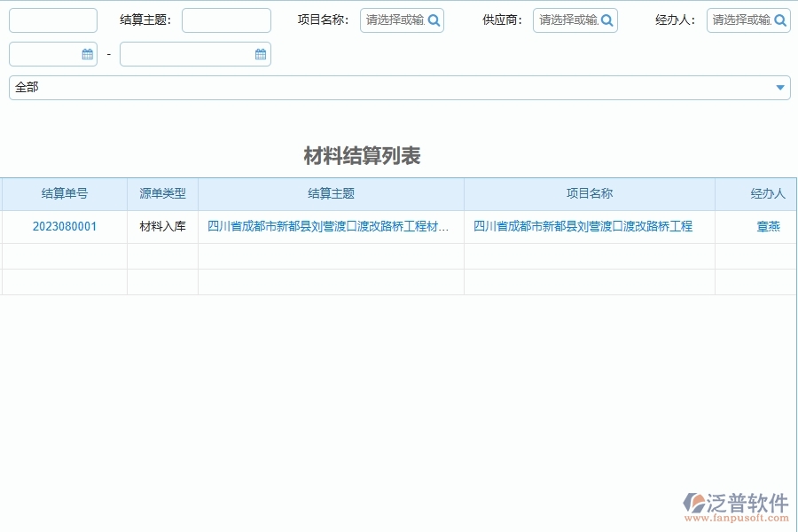The image size is (798, 532).
Task: Click the end date input field
Action: tap(186, 54)
